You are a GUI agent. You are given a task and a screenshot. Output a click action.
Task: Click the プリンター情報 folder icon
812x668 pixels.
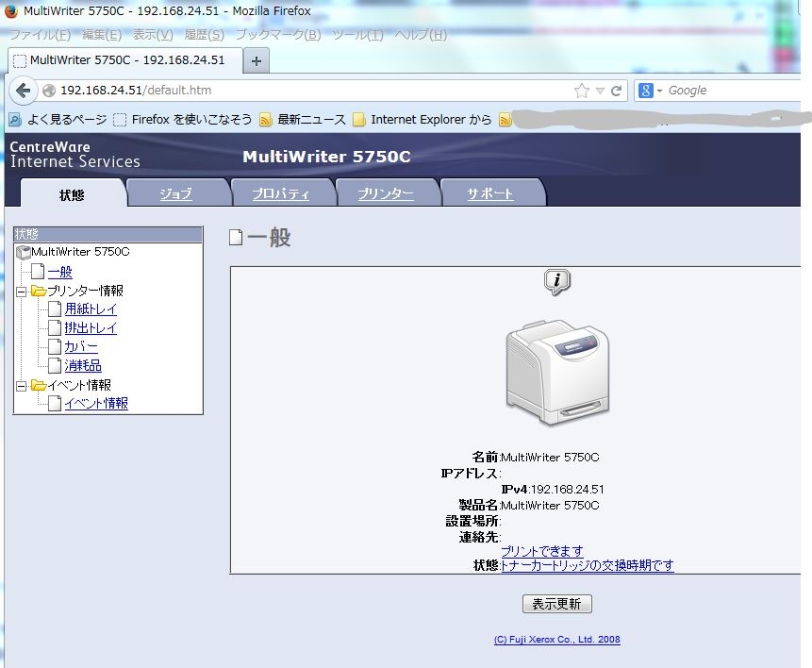pyautogui.click(x=39, y=291)
